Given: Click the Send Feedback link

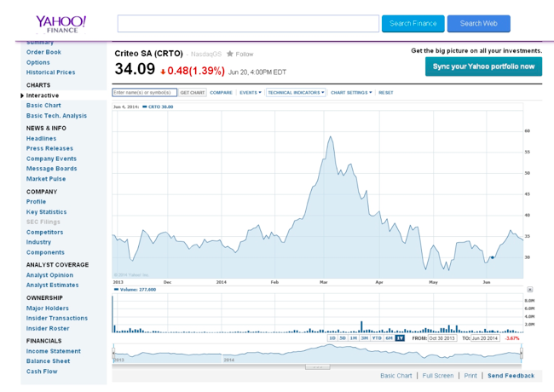Looking at the screenshot, I should (x=511, y=376).
